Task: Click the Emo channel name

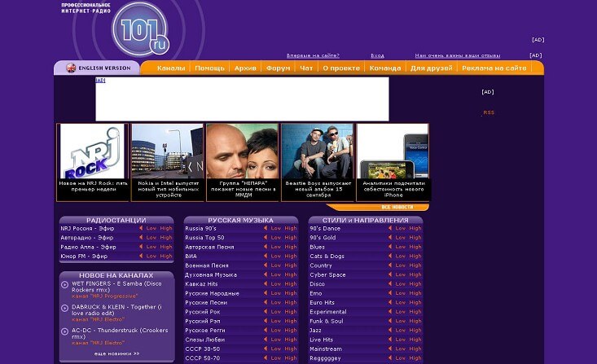Action: (316, 293)
